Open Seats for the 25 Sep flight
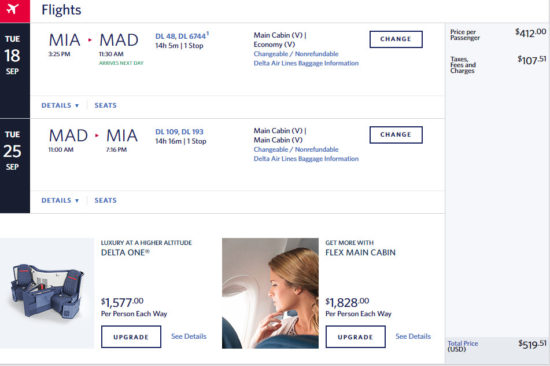Image resolution: width=550 pixels, height=366 pixels. click(105, 200)
